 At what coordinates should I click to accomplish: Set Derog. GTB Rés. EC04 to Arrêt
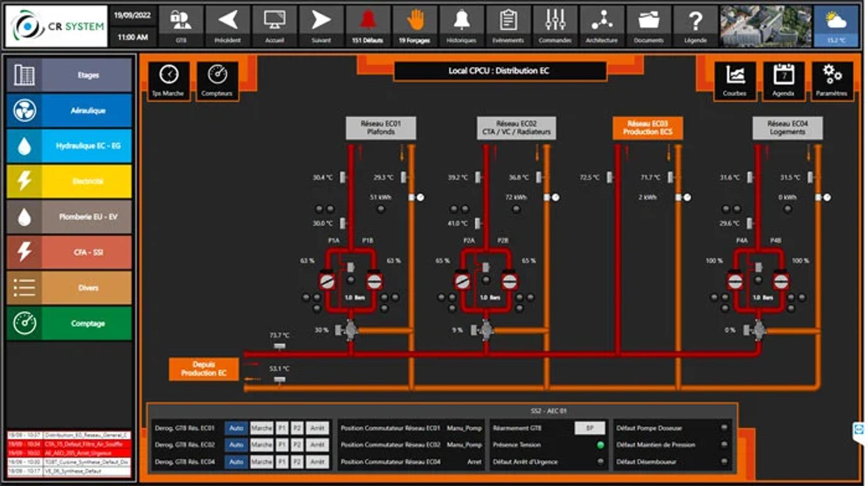317,462
